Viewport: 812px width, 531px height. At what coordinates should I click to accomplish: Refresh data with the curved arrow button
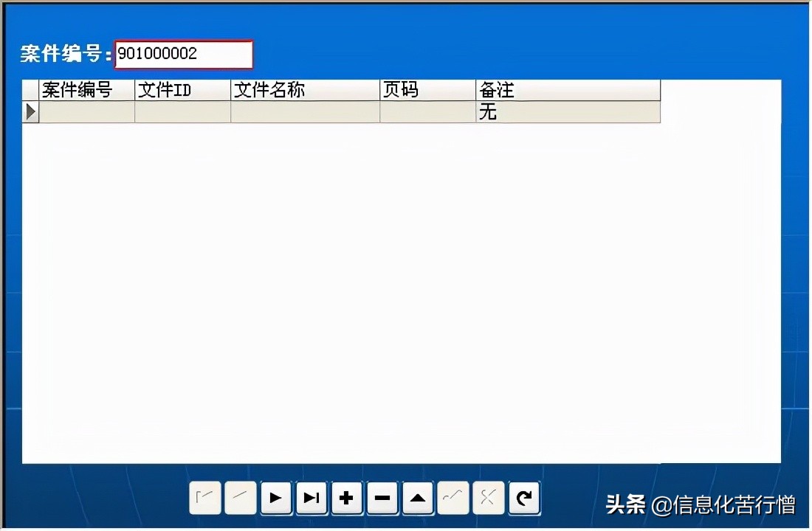click(x=524, y=498)
